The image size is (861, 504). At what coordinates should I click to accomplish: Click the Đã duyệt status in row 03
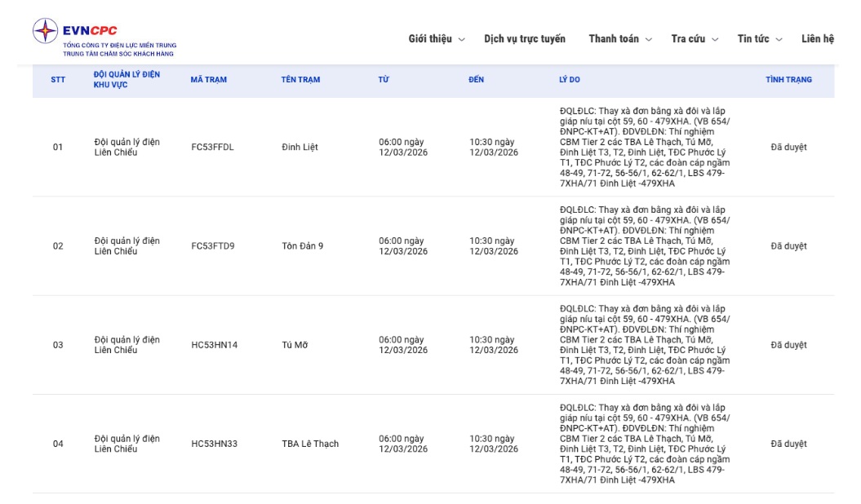coord(788,345)
